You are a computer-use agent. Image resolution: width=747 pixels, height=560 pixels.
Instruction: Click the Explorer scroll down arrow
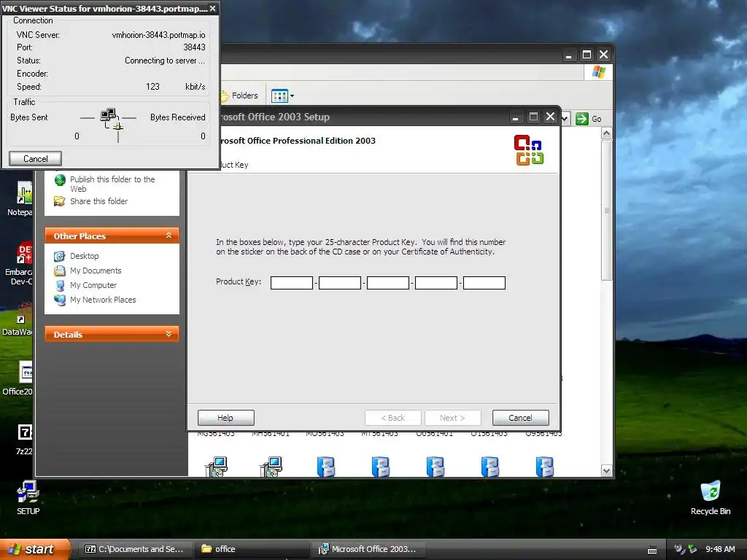606,470
